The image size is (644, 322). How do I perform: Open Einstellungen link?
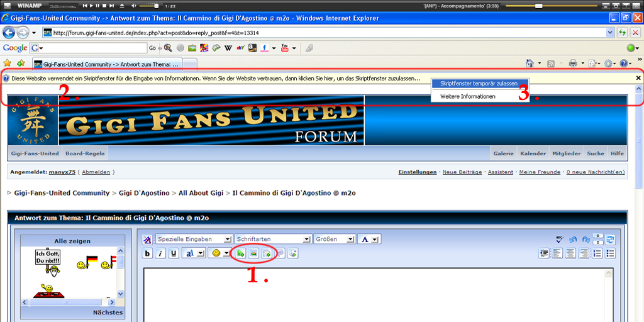pyautogui.click(x=418, y=172)
